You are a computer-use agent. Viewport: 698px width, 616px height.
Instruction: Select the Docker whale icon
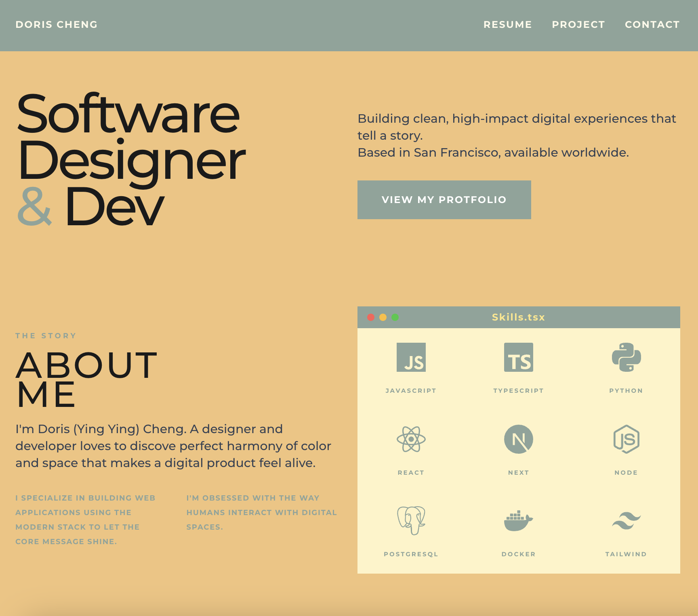click(x=518, y=521)
